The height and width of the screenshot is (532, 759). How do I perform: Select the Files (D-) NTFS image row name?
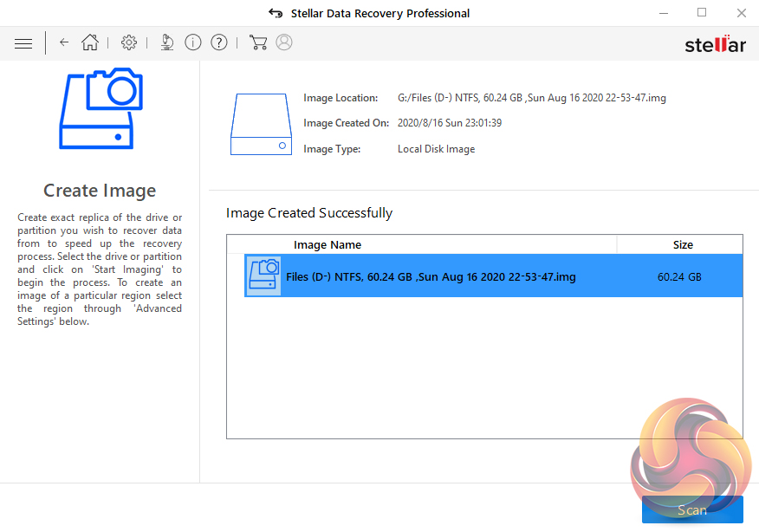(x=431, y=277)
